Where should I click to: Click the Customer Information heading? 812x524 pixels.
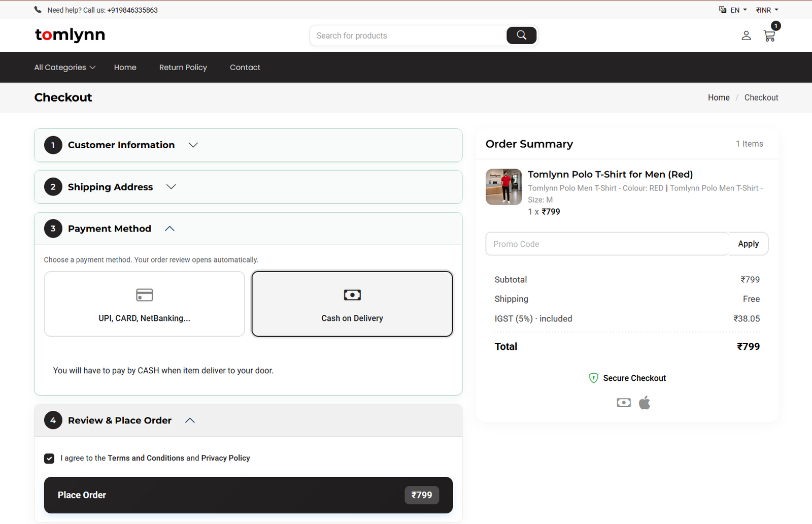[121, 145]
